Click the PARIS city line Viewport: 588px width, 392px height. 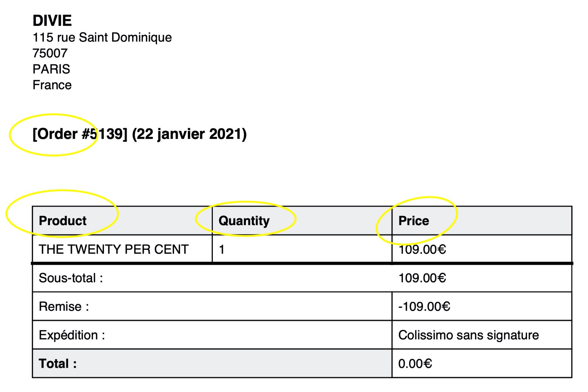point(51,69)
